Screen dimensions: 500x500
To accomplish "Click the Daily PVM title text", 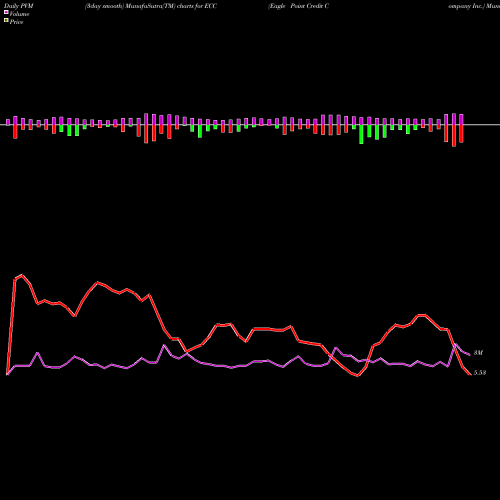I will coord(19,6).
